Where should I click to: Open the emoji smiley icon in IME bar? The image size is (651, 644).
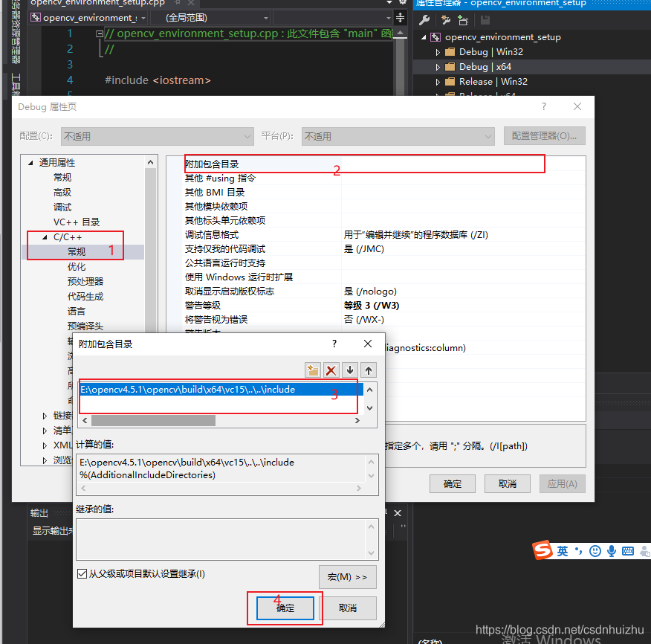[x=595, y=551]
